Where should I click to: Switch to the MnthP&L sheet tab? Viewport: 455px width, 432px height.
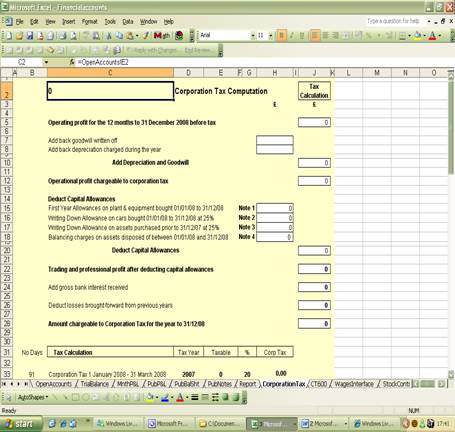pyautogui.click(x=127, y=384)
